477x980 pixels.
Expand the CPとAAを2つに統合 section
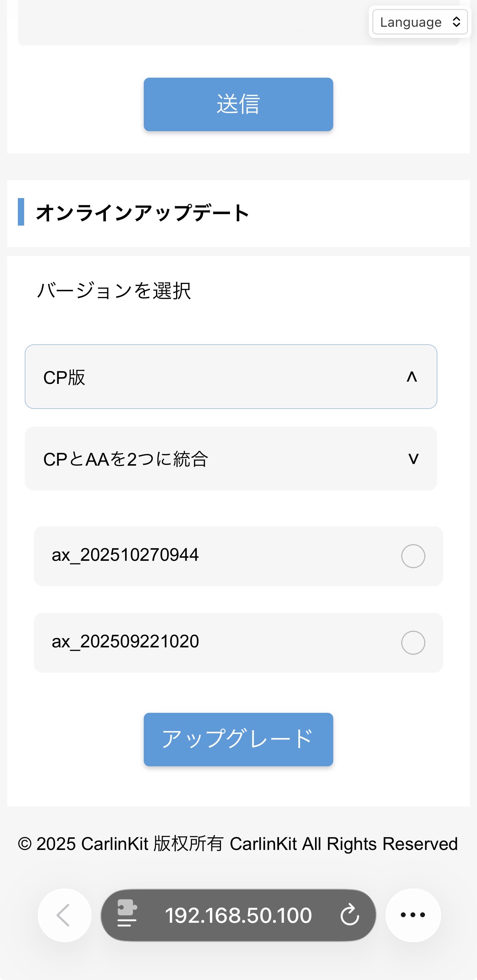(x=230, y=459)
